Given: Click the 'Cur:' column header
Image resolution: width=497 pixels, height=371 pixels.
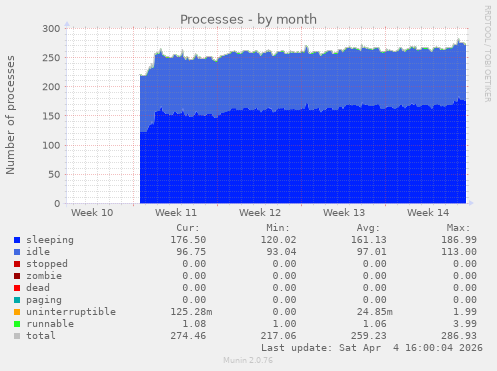Looking at the screenshot, I should (188, 228).
